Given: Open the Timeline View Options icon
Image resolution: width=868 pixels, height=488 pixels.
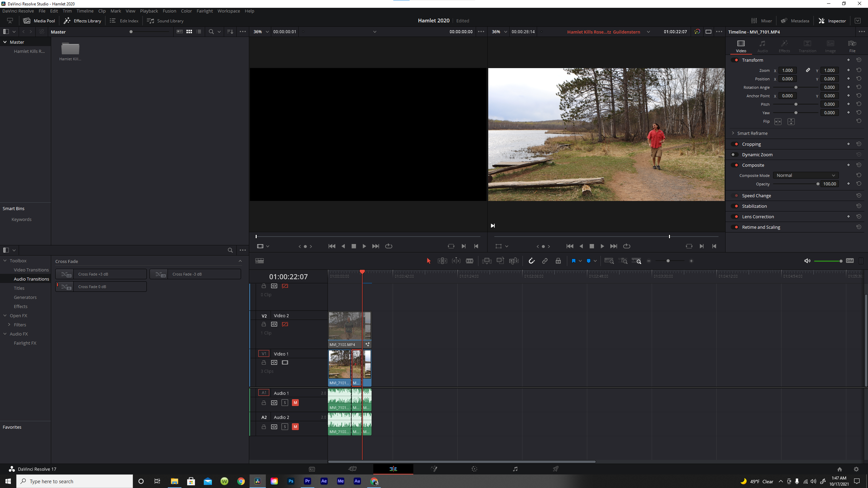Looking at the screenshot, I should click(x=260, y=261).
